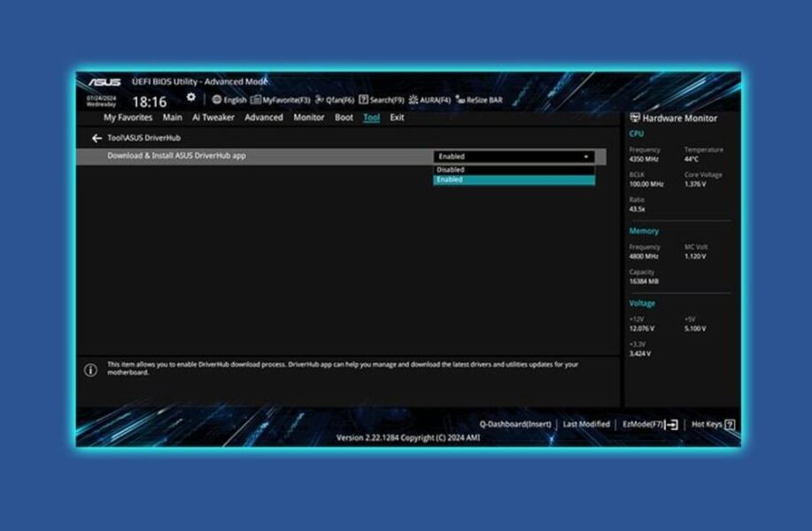812x531 pixels.
Task: Select Download & Install ASUS DriverHub app row
Action: 341,157
